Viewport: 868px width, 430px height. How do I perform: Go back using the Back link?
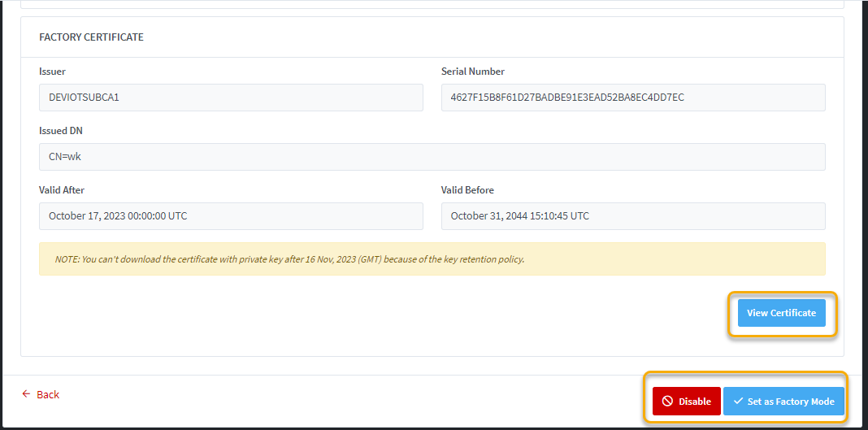[x=48, y=394]
